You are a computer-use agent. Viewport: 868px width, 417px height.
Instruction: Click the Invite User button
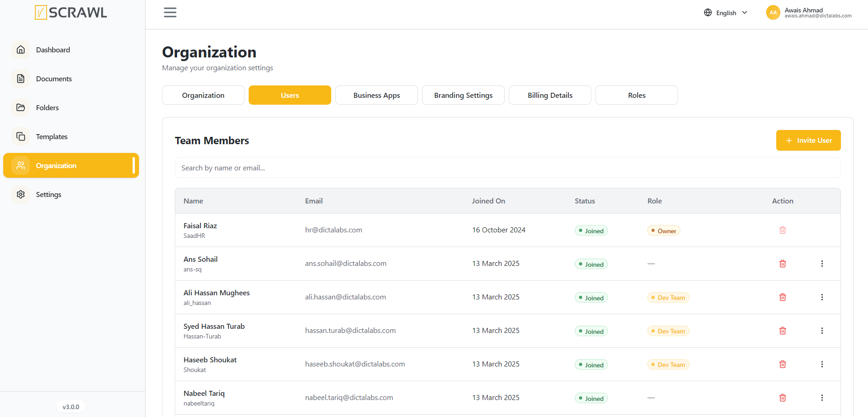click(x=808, y=140)
